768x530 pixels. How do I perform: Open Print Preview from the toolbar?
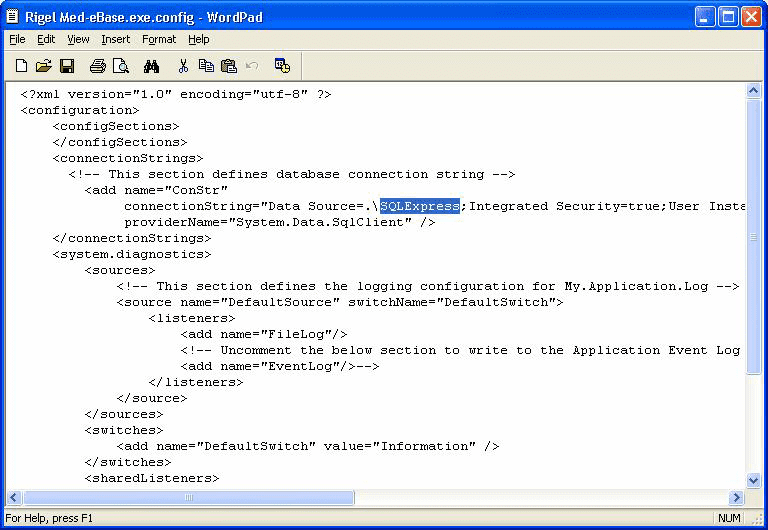[120, 66]
